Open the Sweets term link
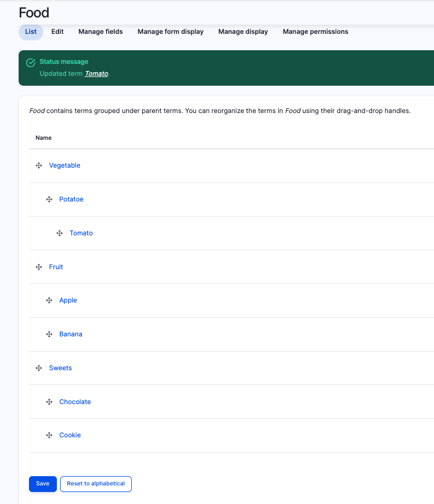The height and width of the screenshot is (504, 434). (61, 367)
